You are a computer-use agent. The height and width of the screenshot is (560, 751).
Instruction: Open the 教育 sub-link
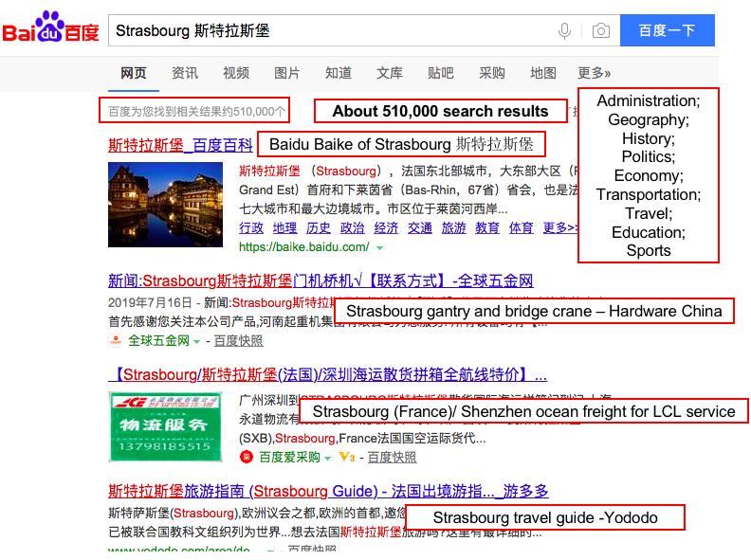pyautogui.click(x=487, y=227)
